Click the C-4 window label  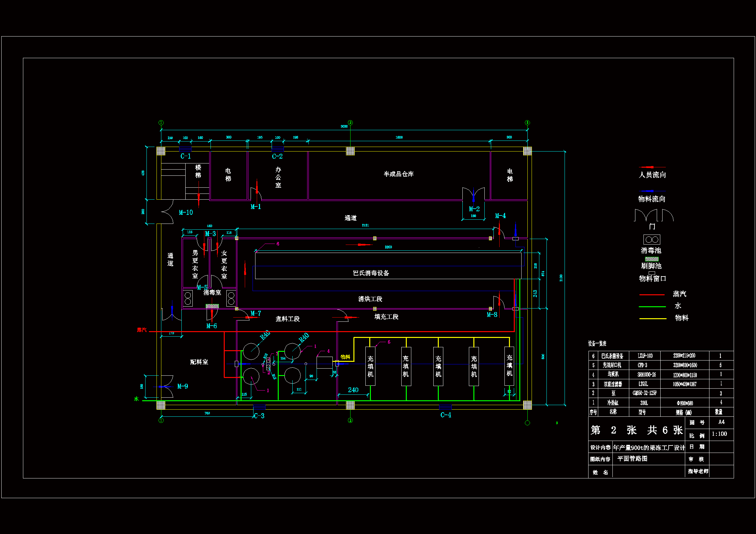pos(446,415)
